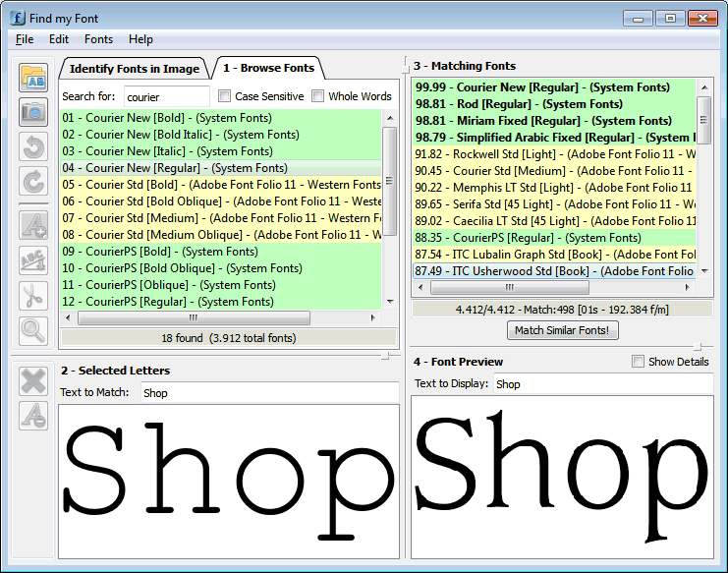Click the ABC baseline rotate icon
The height and width of the screenshot is (573, 728).
(x=33, y=260)
